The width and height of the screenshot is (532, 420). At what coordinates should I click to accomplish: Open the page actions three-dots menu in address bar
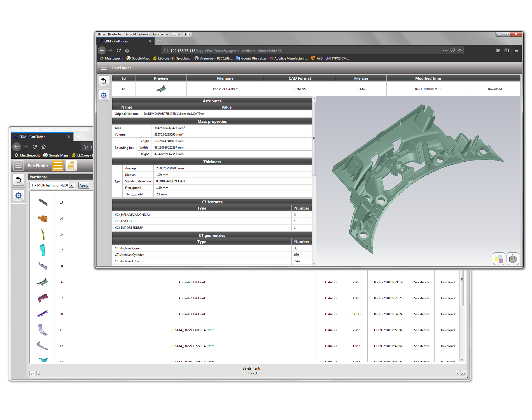[x=445, y=50]
